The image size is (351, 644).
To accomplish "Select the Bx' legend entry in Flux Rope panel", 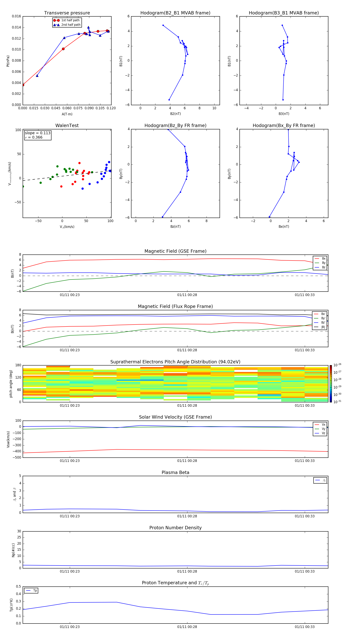I will (x=320, y=314).
